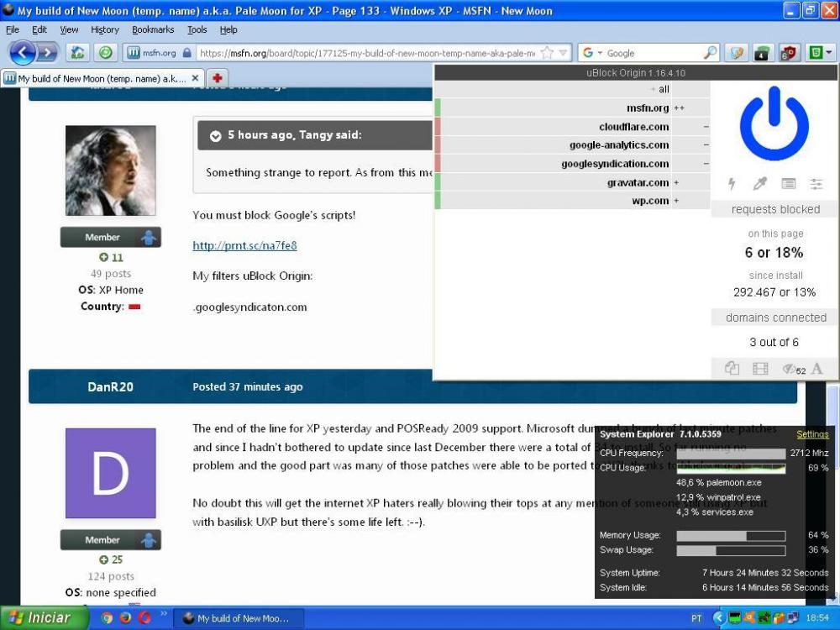840x630 pixels.
Task: Click the System Explorer Swap Usage bar
Action: click(x=731, y=550)
